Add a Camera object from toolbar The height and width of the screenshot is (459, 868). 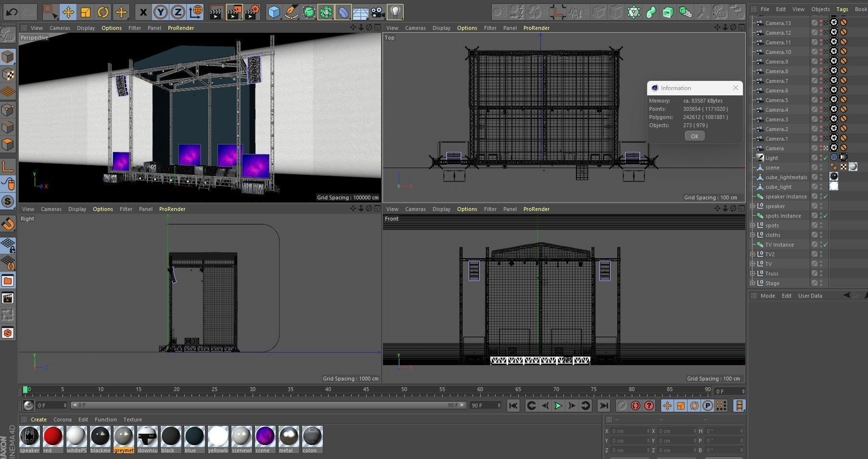pos(378,12)
